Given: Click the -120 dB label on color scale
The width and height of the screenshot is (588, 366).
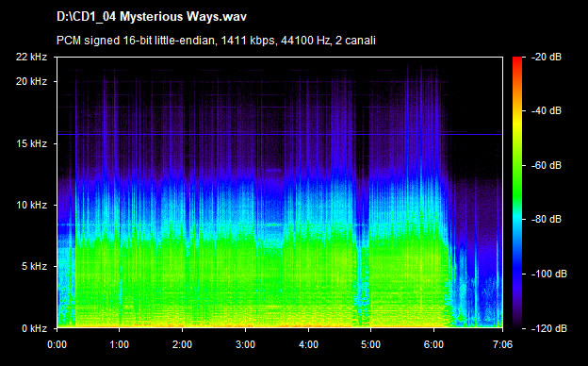Looking at the screenshot, I should 549,328.
